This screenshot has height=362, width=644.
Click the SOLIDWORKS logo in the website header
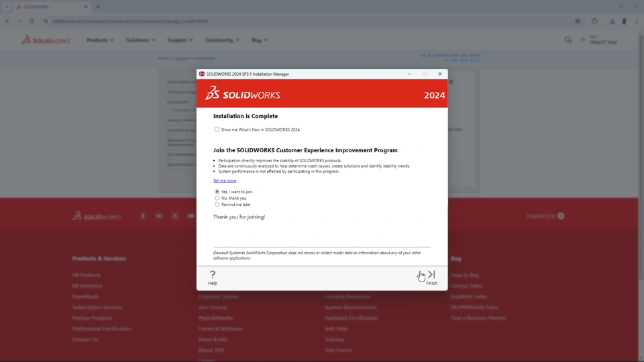pyautogui.click(x=46, y=40)
